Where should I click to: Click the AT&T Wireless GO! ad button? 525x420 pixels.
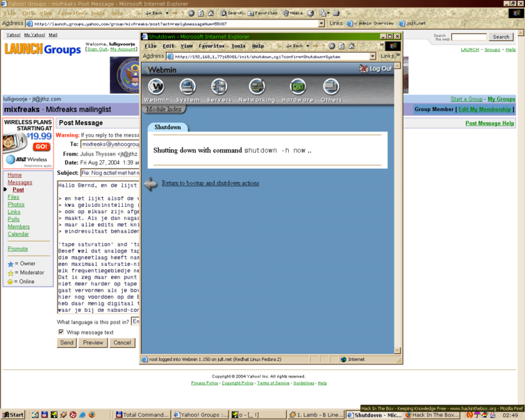point(42,146)
